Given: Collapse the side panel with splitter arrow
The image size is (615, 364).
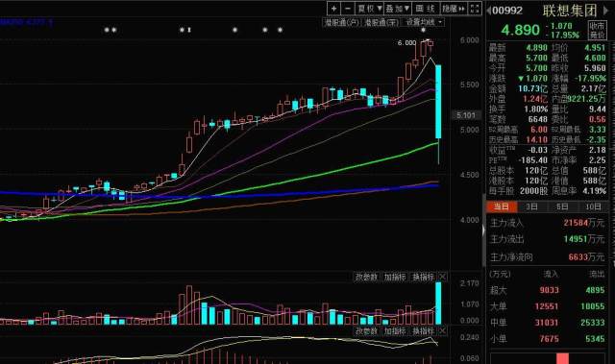Looking at the screenshot, I should point(483,231).
